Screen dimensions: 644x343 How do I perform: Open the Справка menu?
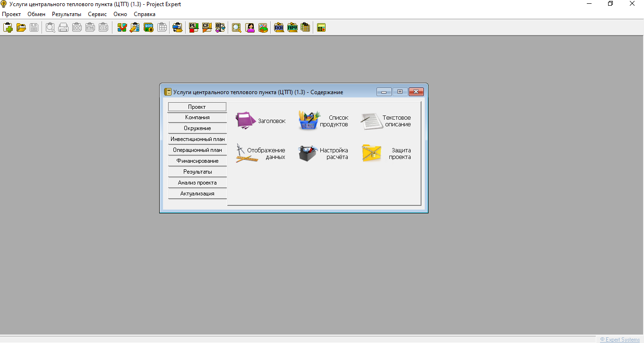pyautogui.click(x=145, y=14)
